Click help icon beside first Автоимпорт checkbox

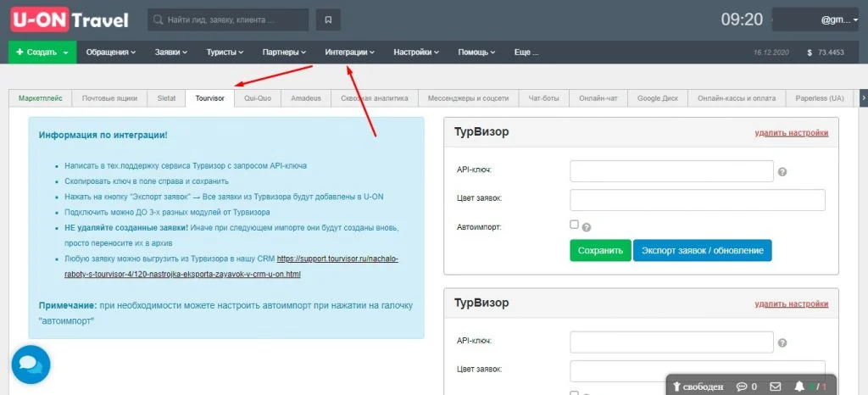pyautogui.click(x=587, y=227)
